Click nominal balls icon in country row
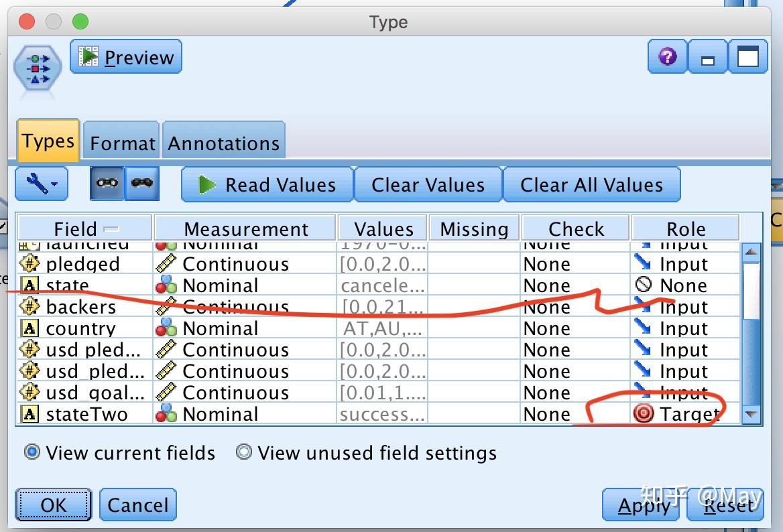 pos(166,328)
